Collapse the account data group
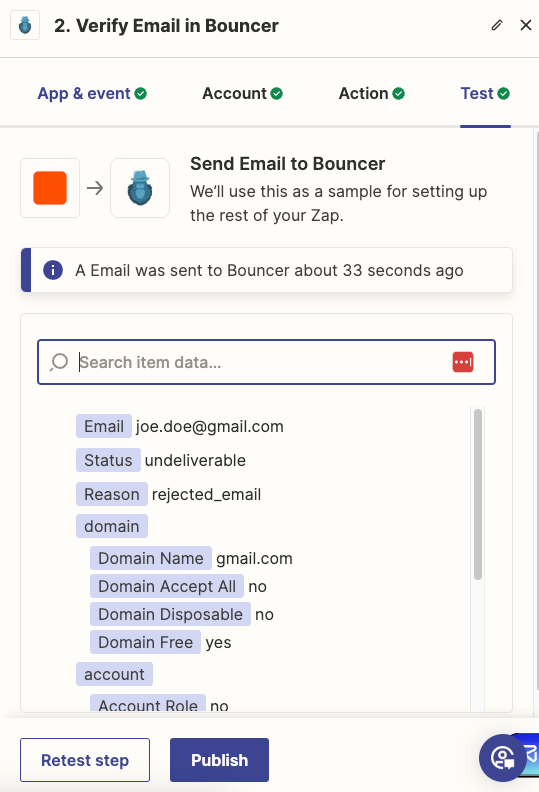The image size is (539, 792). click(114, 674)
